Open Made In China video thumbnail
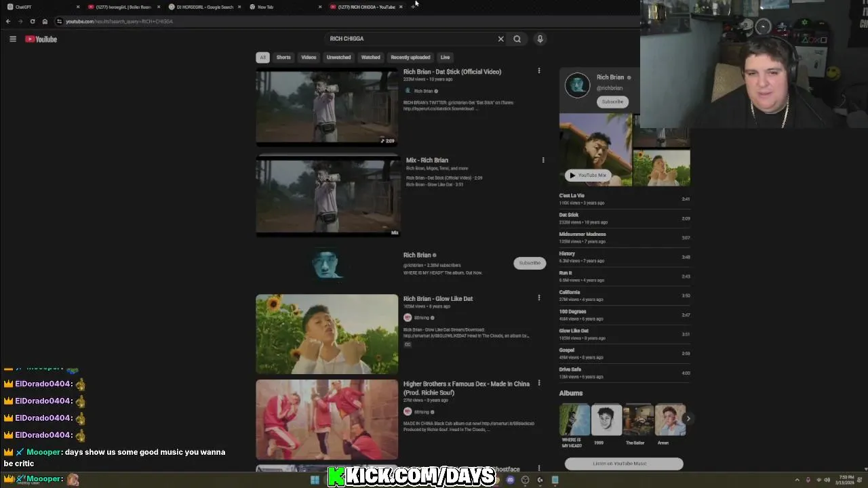Screen dimensions: 868x488 [x=327, y=420]
